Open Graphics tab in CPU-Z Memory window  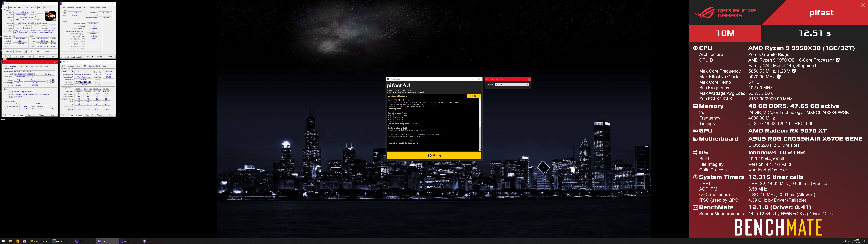point(92,8)
